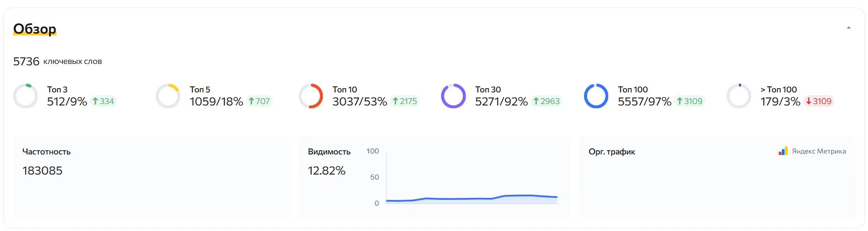Screen dimensions: 868x231
Task: Click the Top 5 yellow donut chart
Action: (168, 96)
